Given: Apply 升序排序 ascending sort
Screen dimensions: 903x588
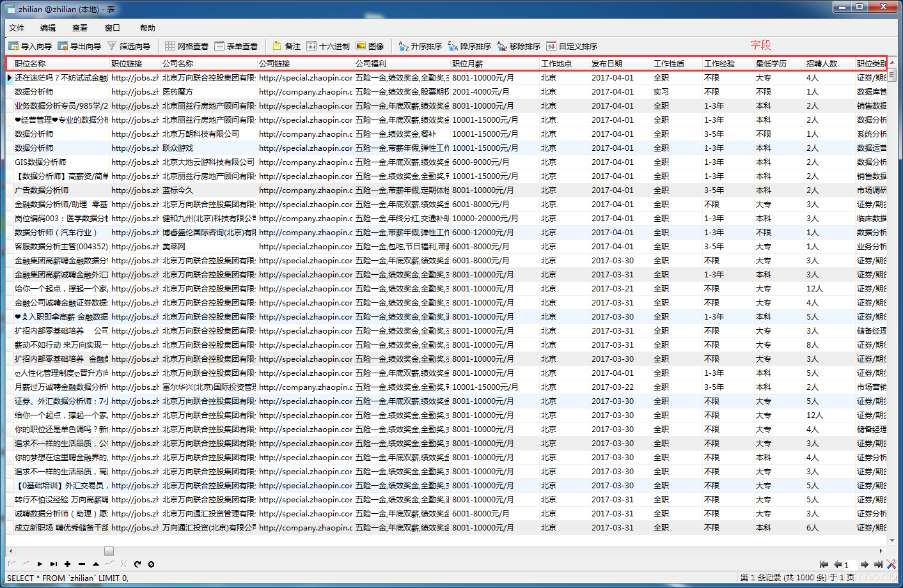Looking at the screenshot, I should pyautogui.click(x=420, y=46).
